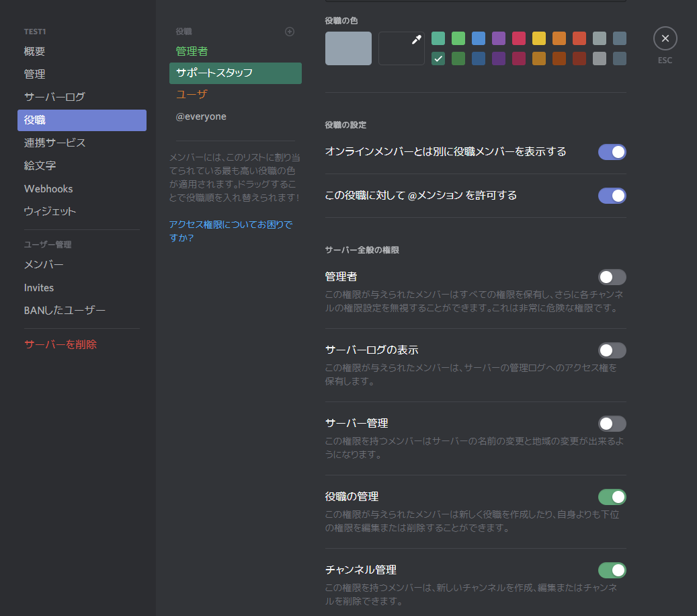Pick the dark teal checked swatch
Screen dimensions: 697x616
[438, 59]
